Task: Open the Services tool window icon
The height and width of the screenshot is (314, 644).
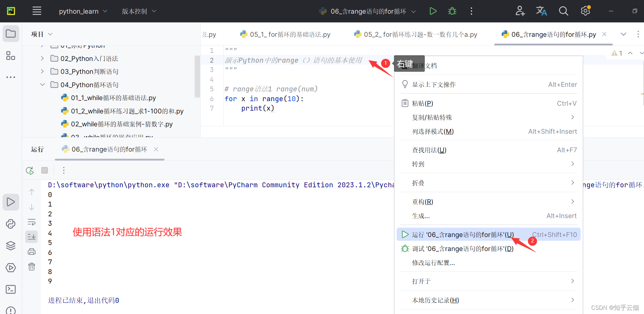Action: [11, 268]
